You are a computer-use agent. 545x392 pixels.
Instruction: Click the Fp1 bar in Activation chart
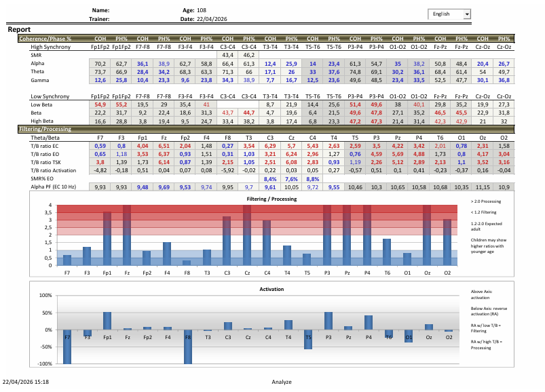point(107,321)
